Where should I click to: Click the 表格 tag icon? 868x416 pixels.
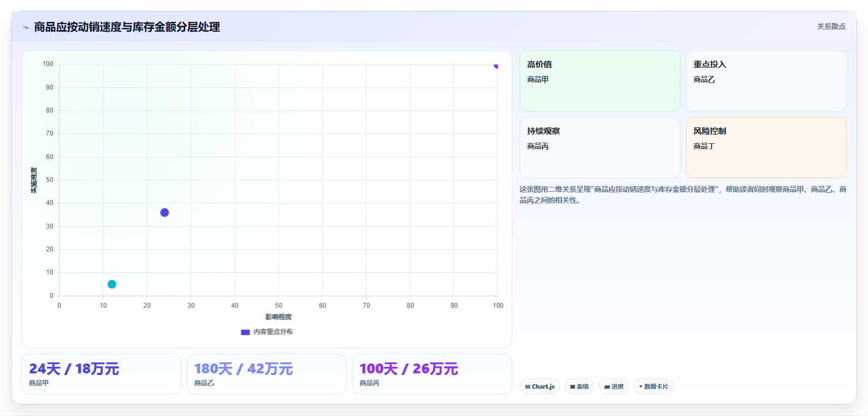click(572, 387)
